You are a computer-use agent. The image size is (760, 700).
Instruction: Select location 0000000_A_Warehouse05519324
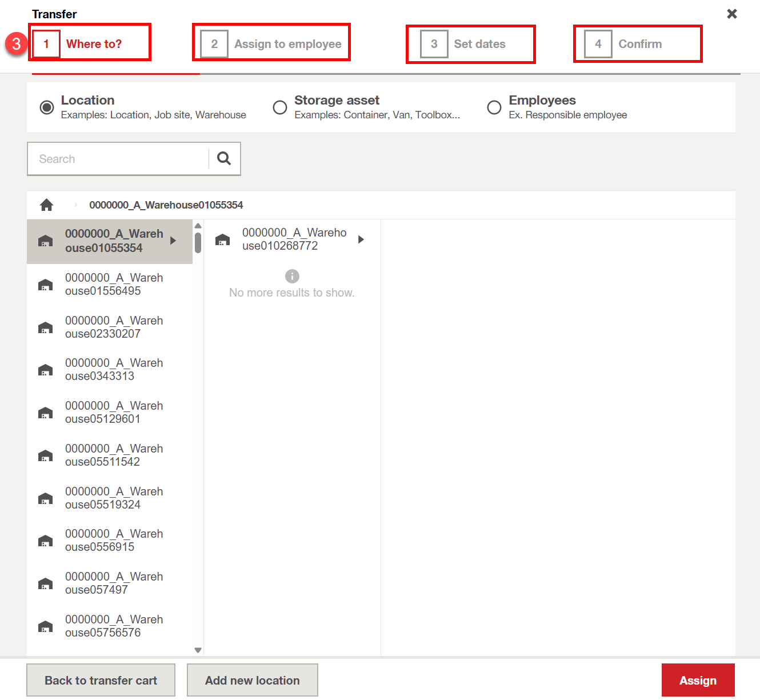pos(110,498)
